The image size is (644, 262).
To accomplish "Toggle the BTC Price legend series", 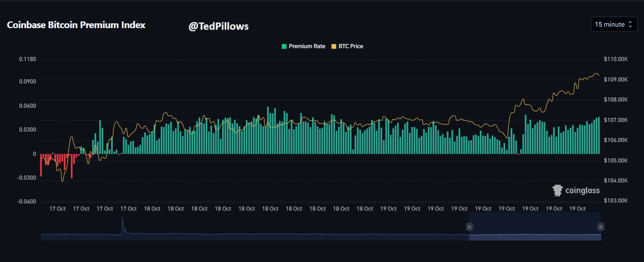I will [x=351, y=46].
